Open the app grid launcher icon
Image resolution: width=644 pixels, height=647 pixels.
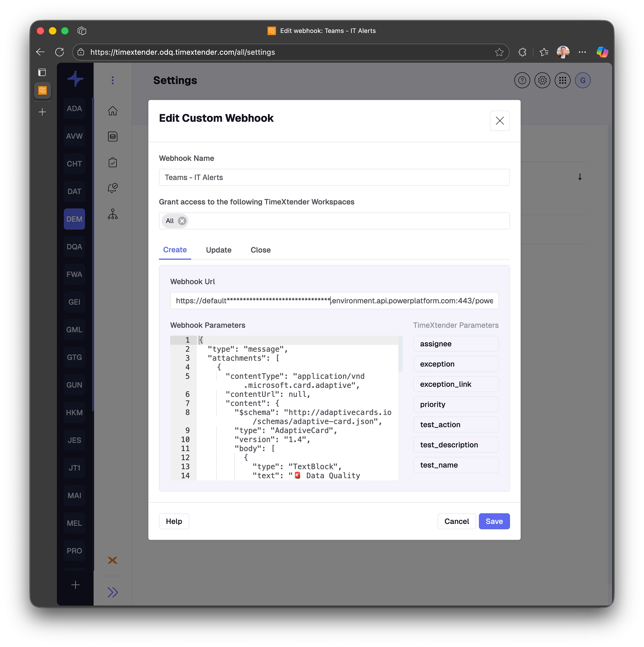pos(562,80)
